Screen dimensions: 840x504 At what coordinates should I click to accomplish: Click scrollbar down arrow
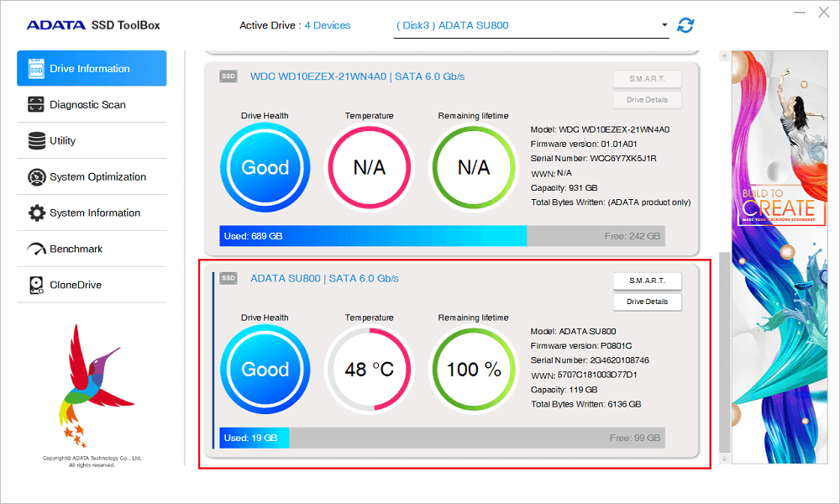tap(724, 459)
